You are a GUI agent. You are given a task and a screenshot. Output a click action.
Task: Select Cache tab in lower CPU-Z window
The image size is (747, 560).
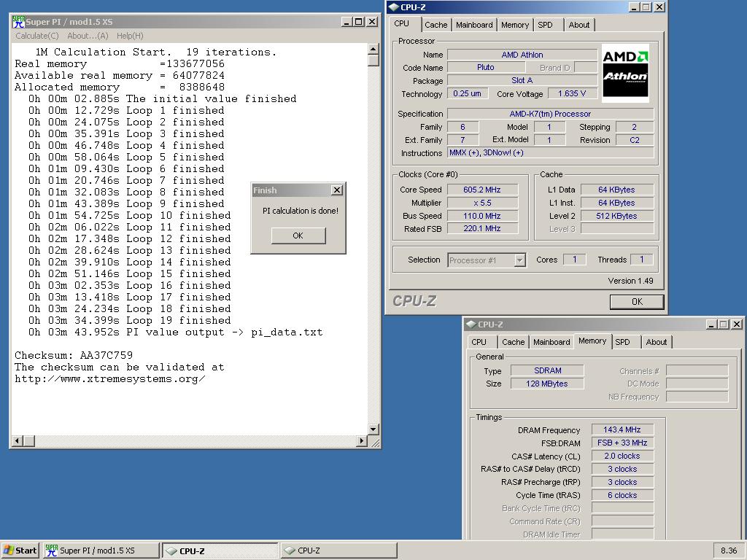coord(513,342)
